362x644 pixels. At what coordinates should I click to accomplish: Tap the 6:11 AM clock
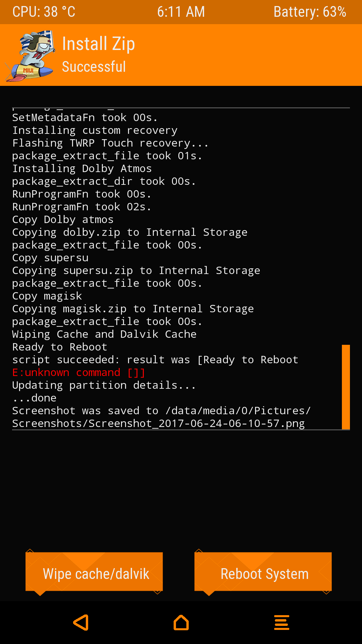tap(181, 12)
